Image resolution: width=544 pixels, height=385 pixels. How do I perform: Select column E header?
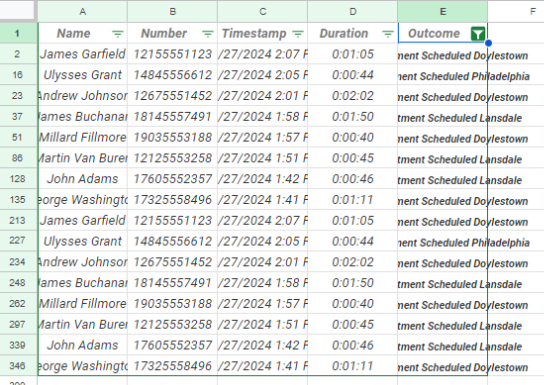click(x=443, y=11)
